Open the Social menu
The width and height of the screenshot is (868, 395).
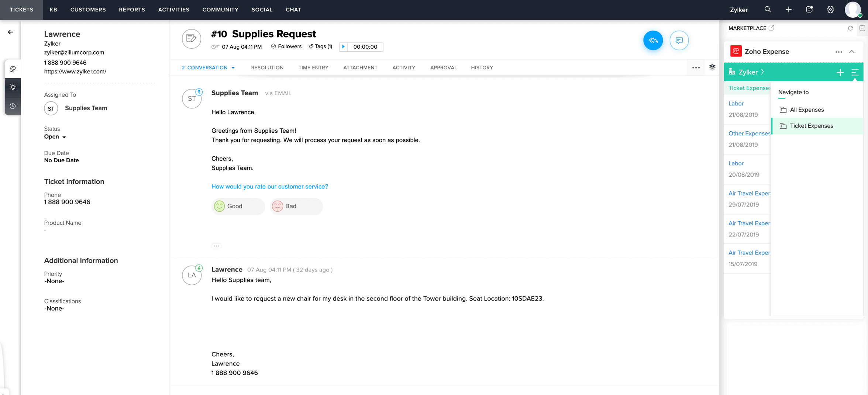262,10
